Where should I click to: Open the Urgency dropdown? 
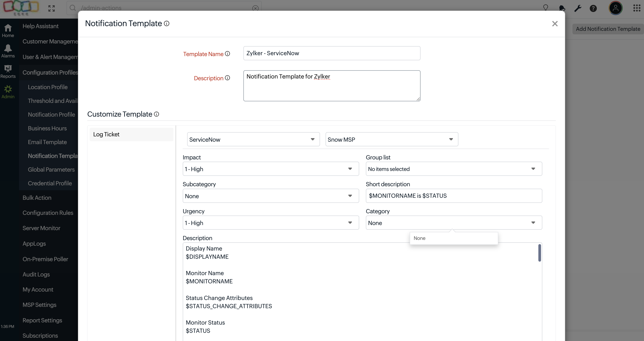(271, 223)
